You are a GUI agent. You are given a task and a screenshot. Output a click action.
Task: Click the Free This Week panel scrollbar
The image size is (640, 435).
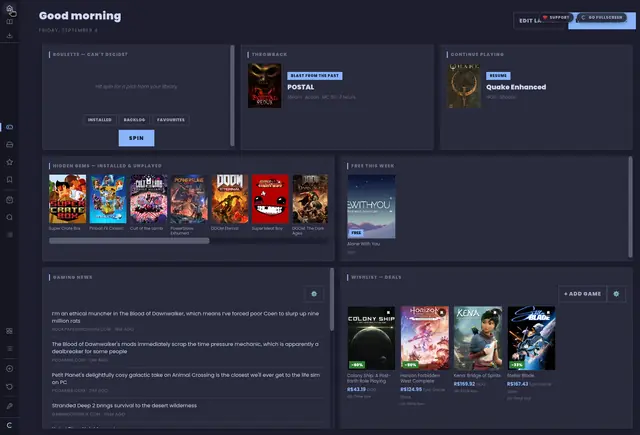tap(630, 207)
